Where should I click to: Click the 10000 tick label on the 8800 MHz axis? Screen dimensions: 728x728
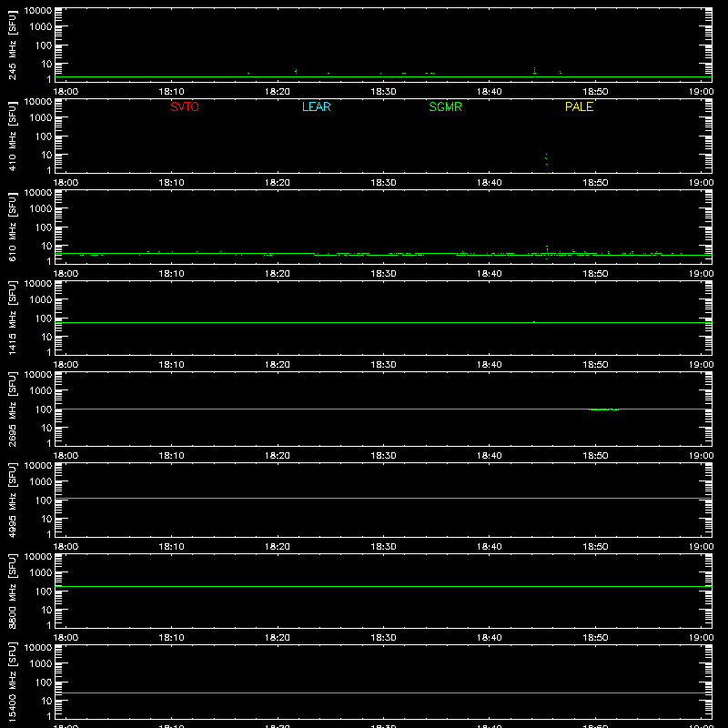click(x=38, y=557)
